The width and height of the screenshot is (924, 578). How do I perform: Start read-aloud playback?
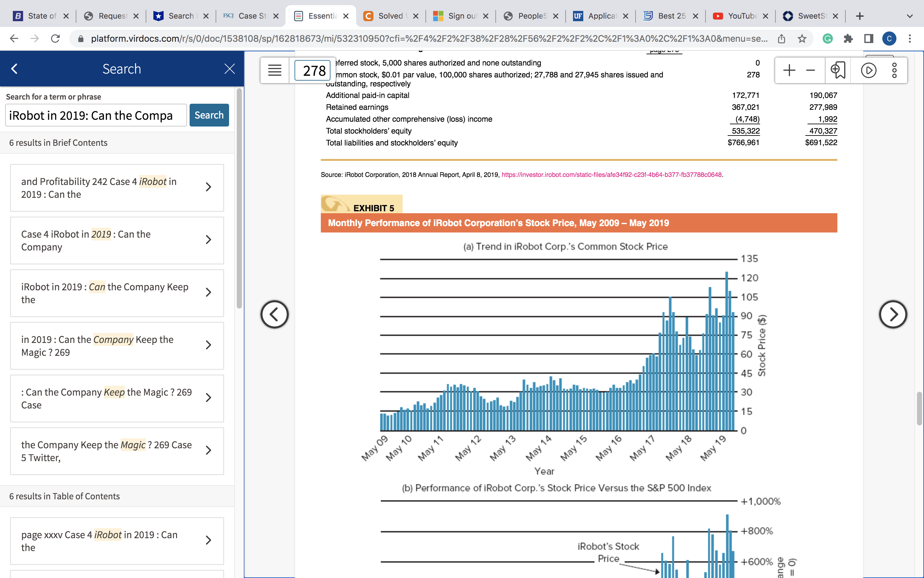(868, 70)
